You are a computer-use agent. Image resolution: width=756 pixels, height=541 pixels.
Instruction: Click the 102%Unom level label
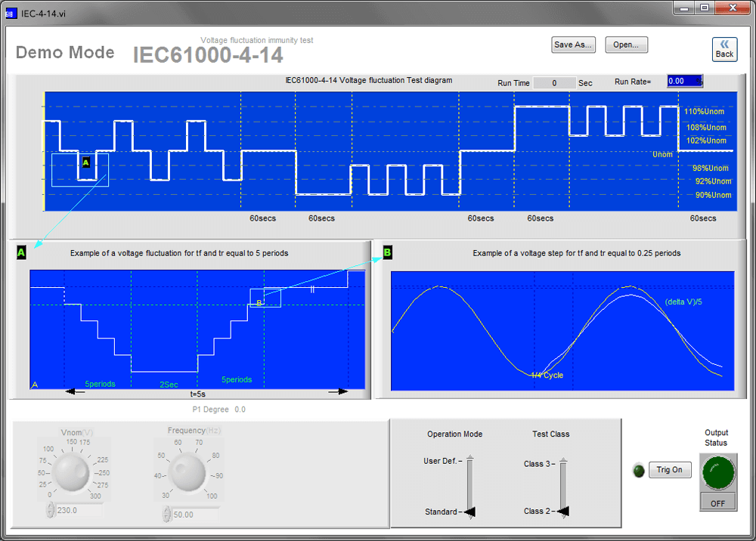pos(706,141)
